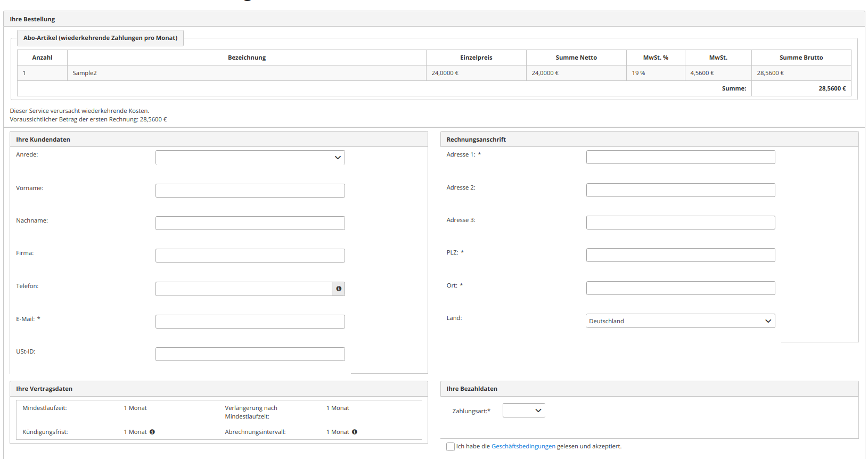Image resolution: width=868 pixels, height=459 pixels.
Task: Focus the Nachname text field
Action: point(250,223)
